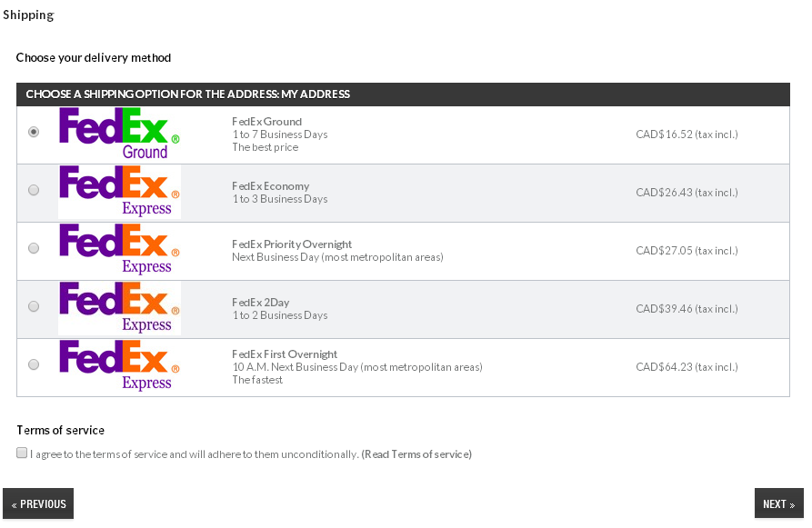Click the FedEx 2Day Express logo

point(119,308)
